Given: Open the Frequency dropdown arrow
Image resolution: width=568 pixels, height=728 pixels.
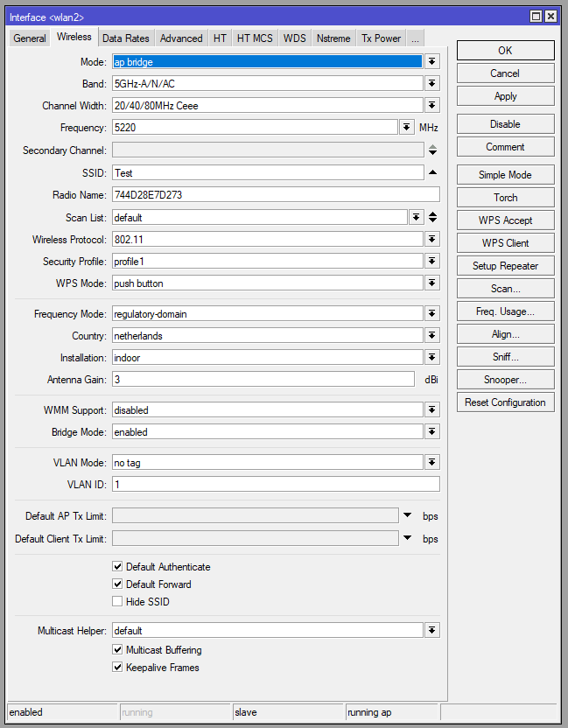Looking at the screenshot, I should click(406, 127).
